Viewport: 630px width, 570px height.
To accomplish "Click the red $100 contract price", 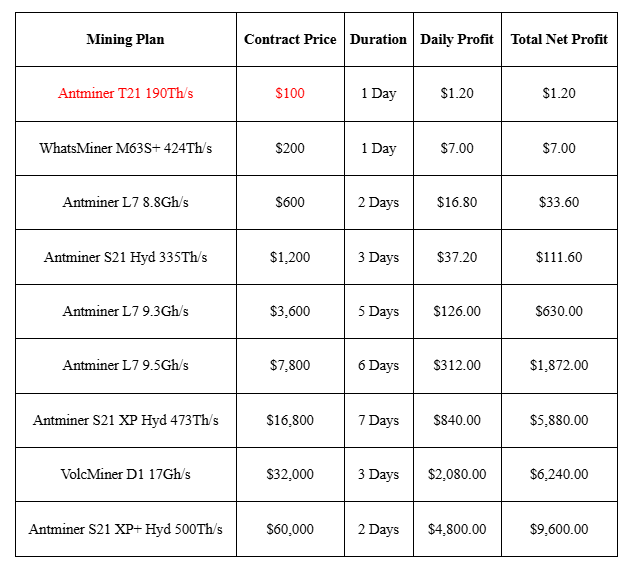I will [x=290, y=94].
